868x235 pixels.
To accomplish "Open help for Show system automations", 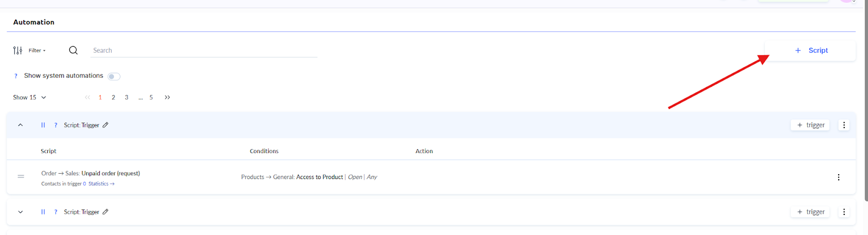I will point(16,76).
